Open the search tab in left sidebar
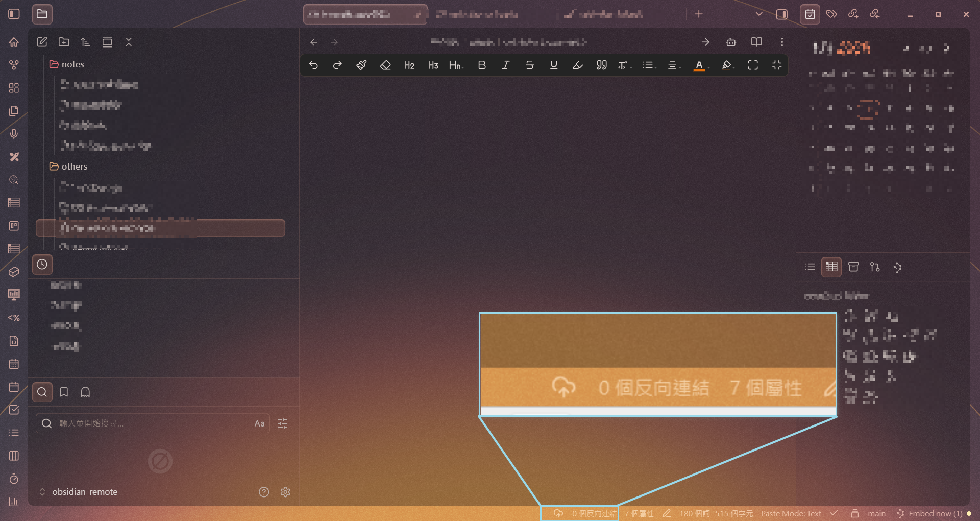Image resolution: width=980 pixels, height=521 pixels. pos(42,392)
